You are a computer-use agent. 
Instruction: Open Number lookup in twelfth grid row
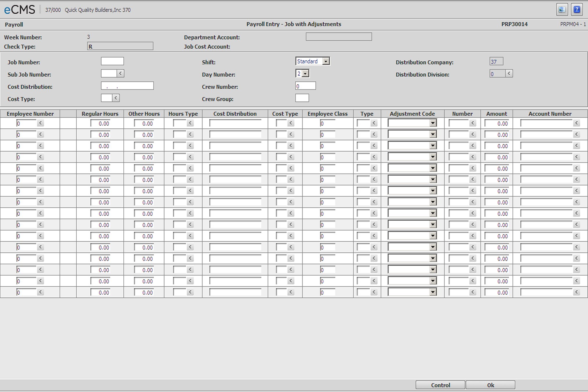(473, 247)
